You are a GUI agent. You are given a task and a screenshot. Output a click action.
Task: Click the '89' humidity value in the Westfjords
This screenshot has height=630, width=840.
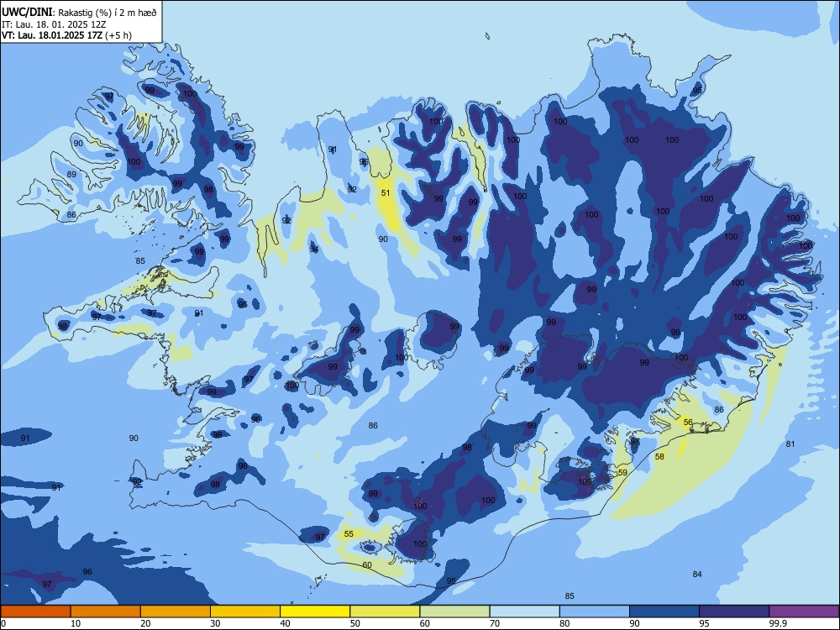[71, 174]
